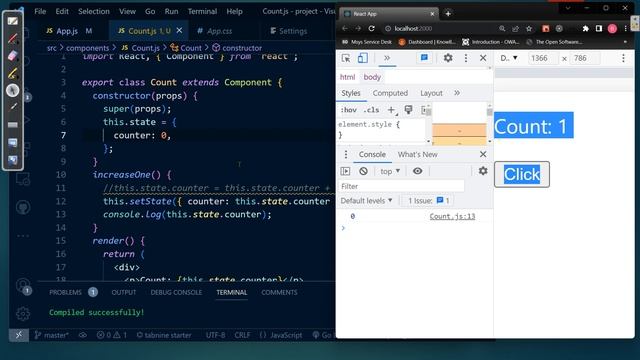Open the DEBUG CONSOLE panel tab
Image resolution: width=640 pixels, height=360 pixels.
pyautogui.click(x=176, y=292)
